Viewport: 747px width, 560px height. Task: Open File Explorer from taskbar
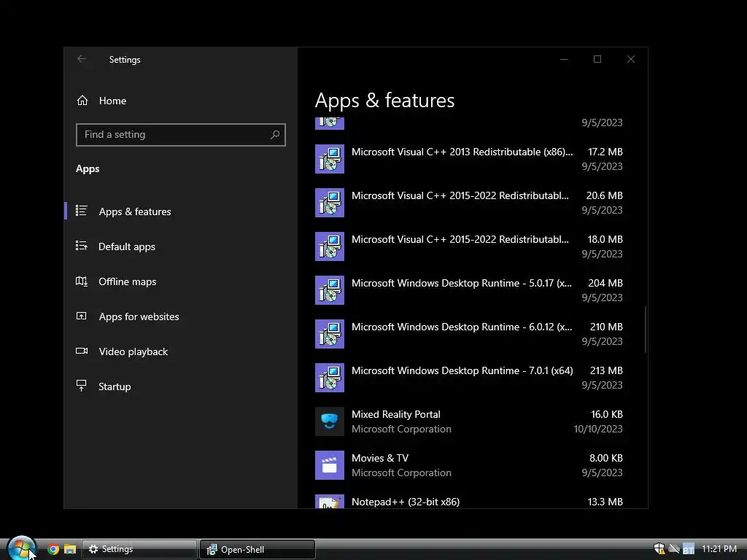(70, 549)
